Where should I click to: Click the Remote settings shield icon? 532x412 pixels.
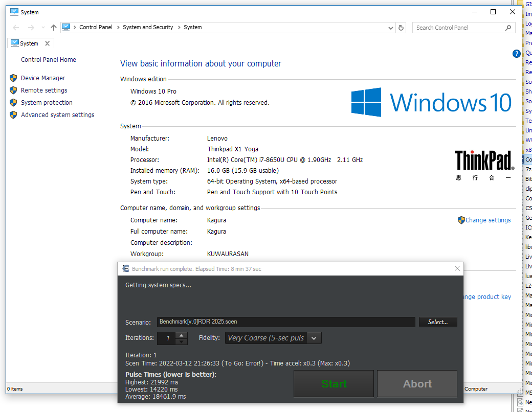click(x=13, y=90)
